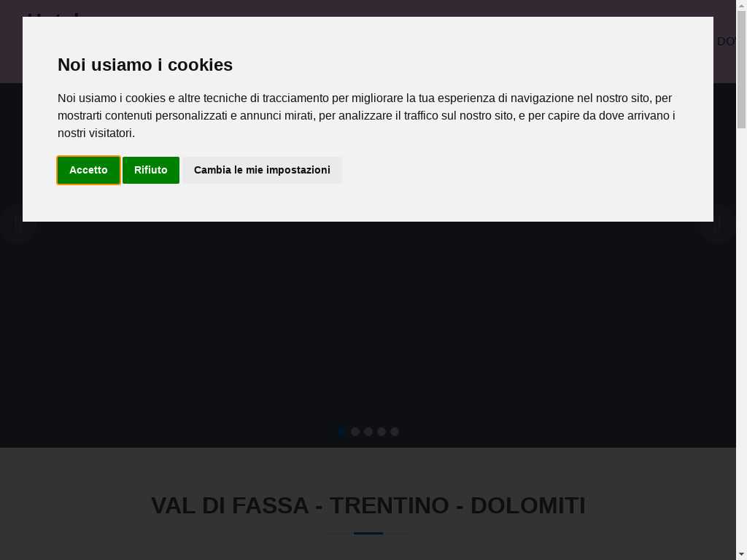
Task: Show the fifth carousel slide dot
Action: pyautogui.click(x=395, y=432)
